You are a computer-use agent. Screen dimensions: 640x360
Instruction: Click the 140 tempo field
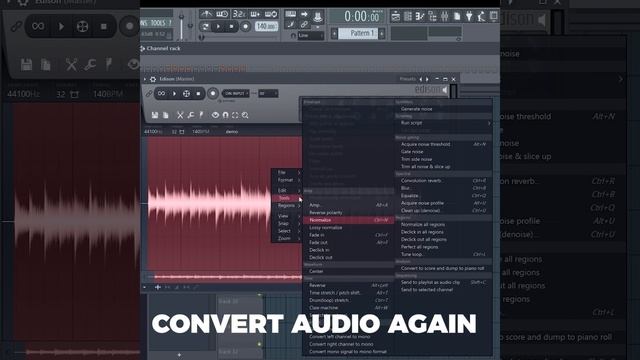point(266,27)
